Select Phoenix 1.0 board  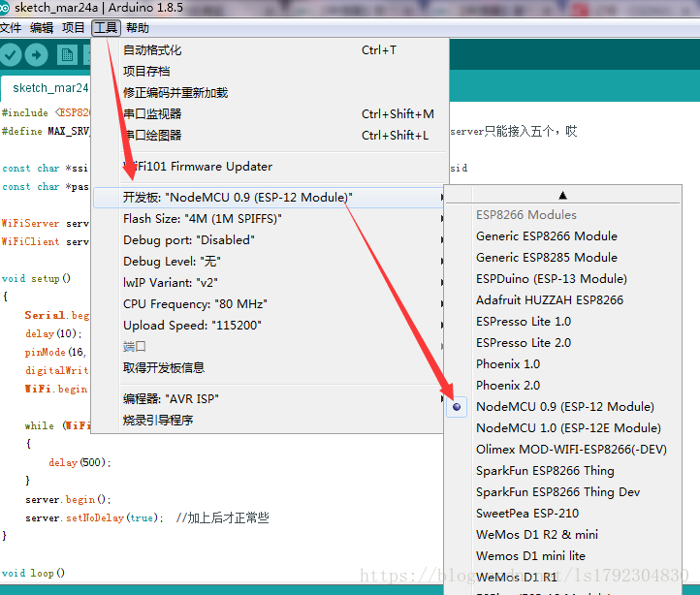point(508,364)
